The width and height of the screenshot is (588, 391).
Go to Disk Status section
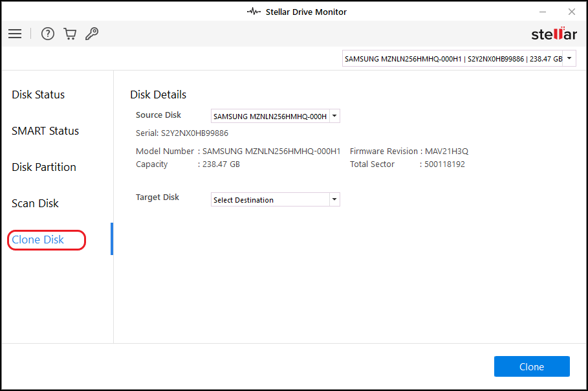click(x=38, y=95)
